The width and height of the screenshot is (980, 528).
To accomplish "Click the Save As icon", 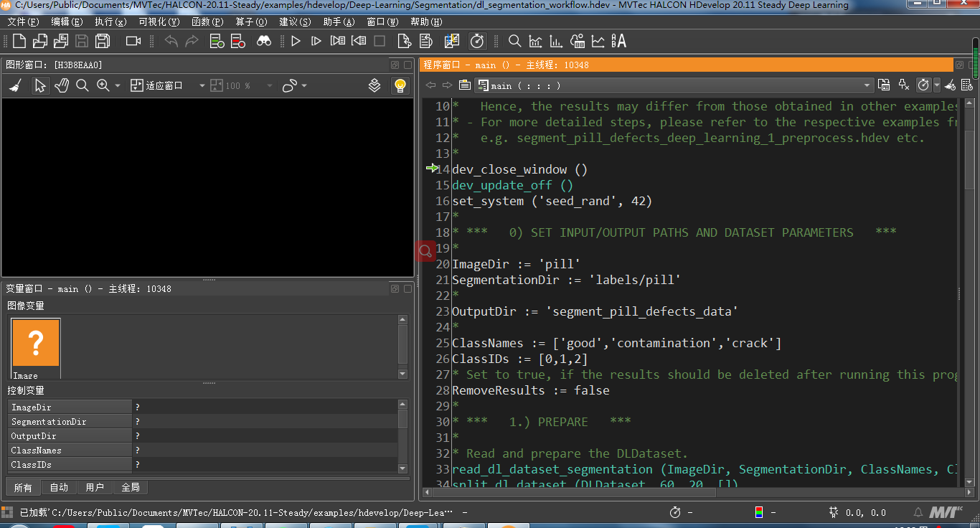I will coord(103,41).
